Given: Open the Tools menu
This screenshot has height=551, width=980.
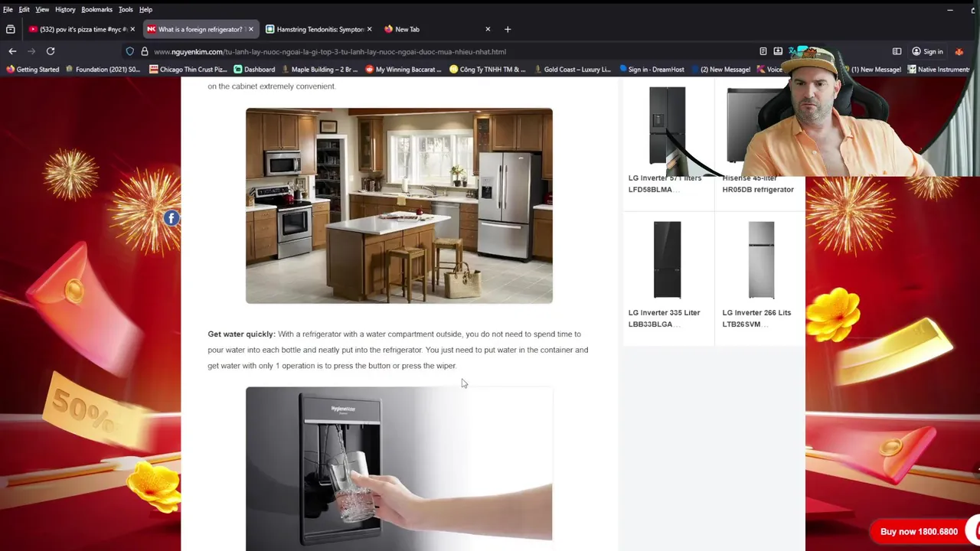Looking at the screenshot, I should pos(126,9).
